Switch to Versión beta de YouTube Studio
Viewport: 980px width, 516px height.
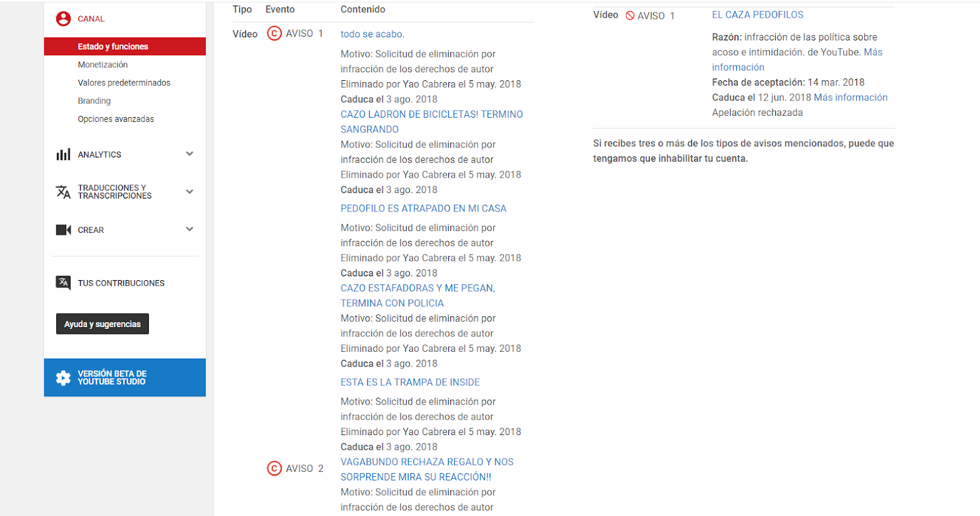(x=125, y=378)
